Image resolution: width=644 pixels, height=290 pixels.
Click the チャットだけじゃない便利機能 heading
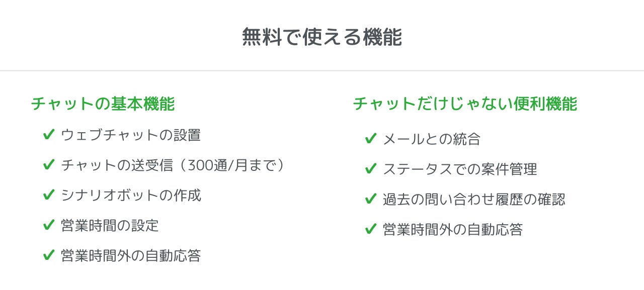(x=465, y=104)
